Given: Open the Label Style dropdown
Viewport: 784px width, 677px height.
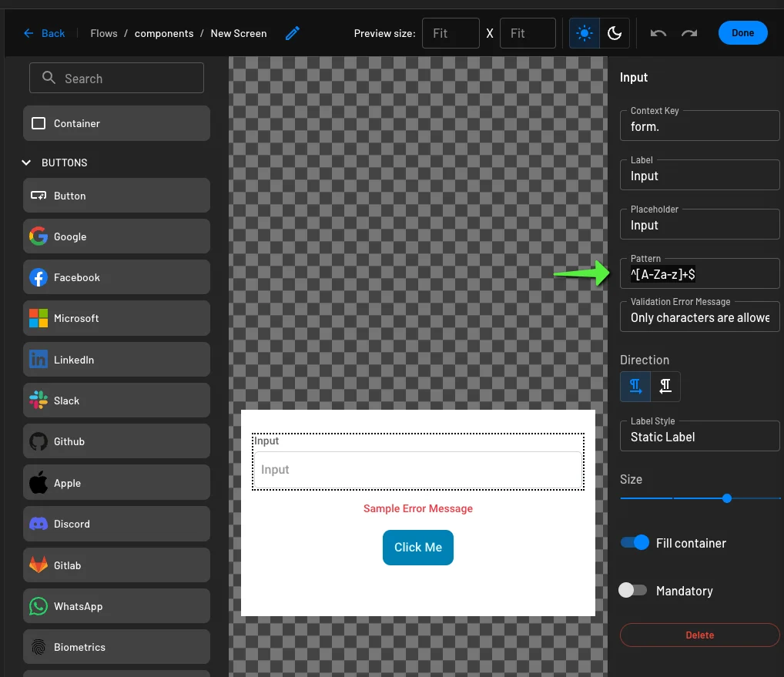Looking at the screenshot, I should tap(699, 436).
